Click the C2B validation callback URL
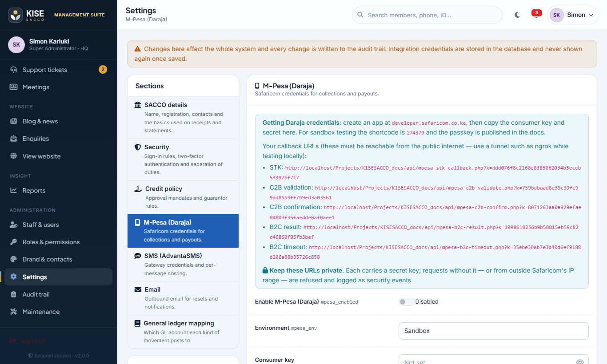The height and width of the screenshot is (364, 607). click(424, 193)
